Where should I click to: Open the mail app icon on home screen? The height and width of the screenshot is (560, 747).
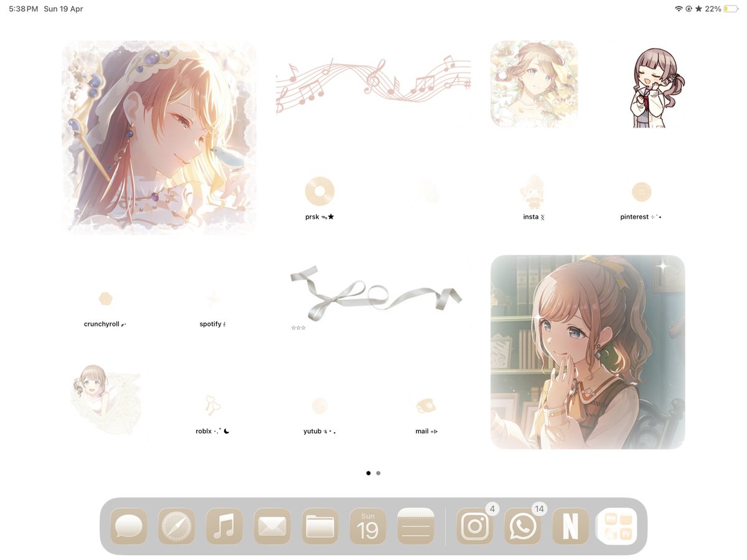[427, 406]
